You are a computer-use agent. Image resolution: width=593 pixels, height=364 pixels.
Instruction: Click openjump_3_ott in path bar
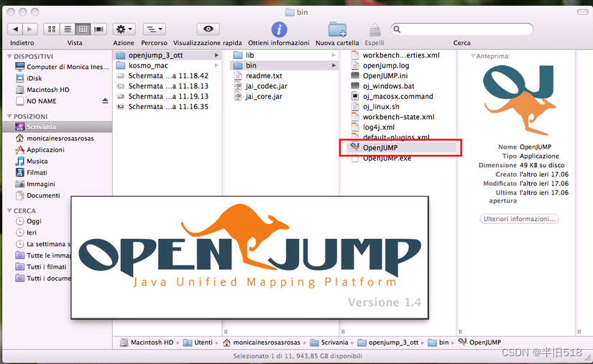tap(388, 342)
